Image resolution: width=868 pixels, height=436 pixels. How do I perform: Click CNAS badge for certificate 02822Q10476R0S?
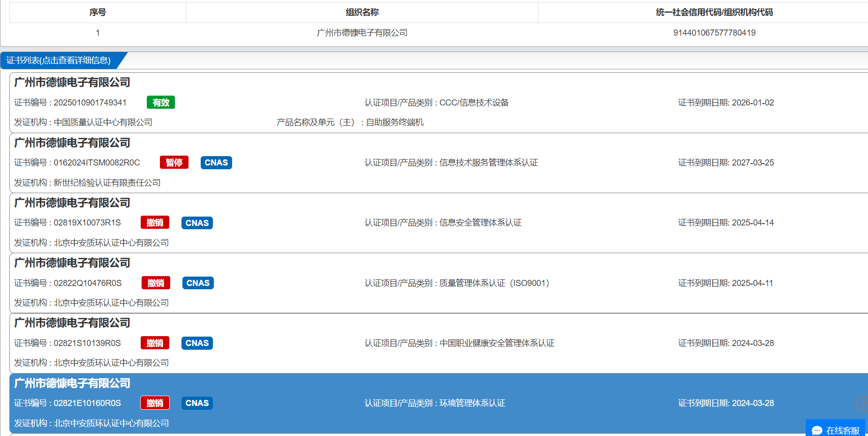click(x=198, y=283)
